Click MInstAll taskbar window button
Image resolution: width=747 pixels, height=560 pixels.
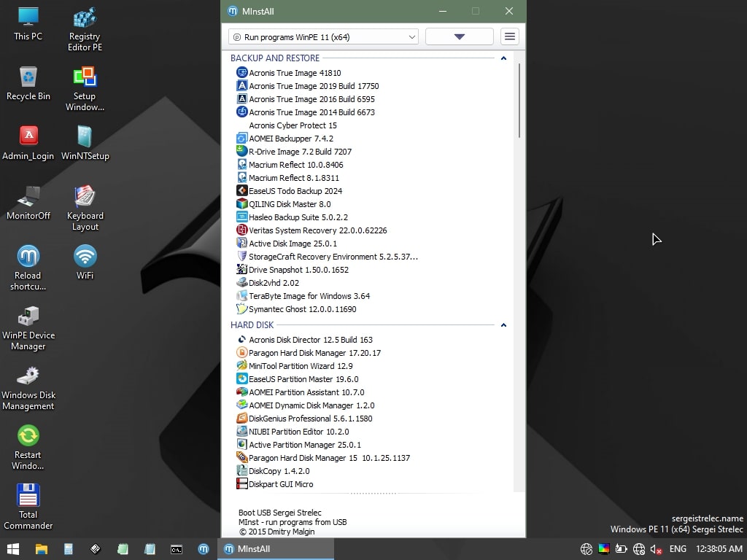pyautogui.click(x=276, y=549)
